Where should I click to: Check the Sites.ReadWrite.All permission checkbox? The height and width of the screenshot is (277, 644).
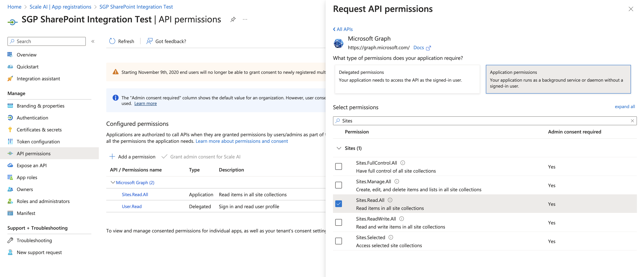tap(338, 222)
